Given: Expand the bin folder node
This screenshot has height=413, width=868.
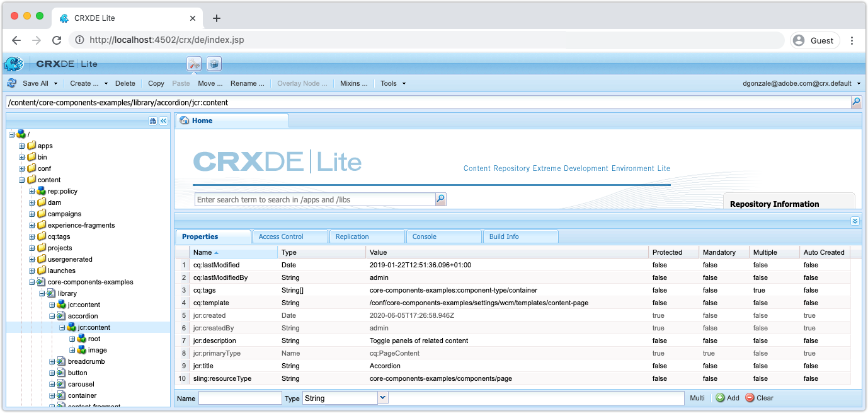Looking at the screenshot, I should tap(22, 157).
